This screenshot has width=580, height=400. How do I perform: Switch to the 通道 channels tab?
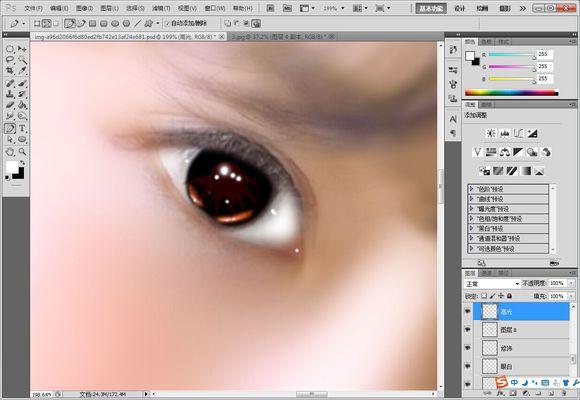click(486, 273)
